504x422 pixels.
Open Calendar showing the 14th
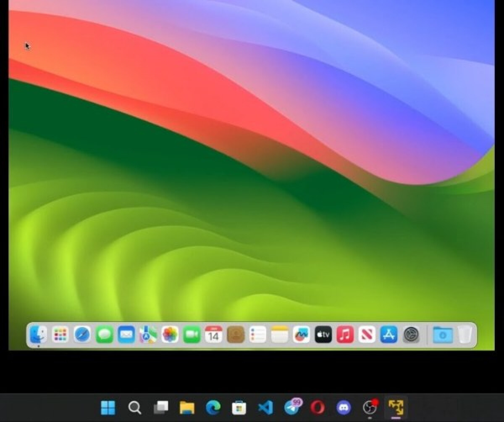tap(213, 335)
